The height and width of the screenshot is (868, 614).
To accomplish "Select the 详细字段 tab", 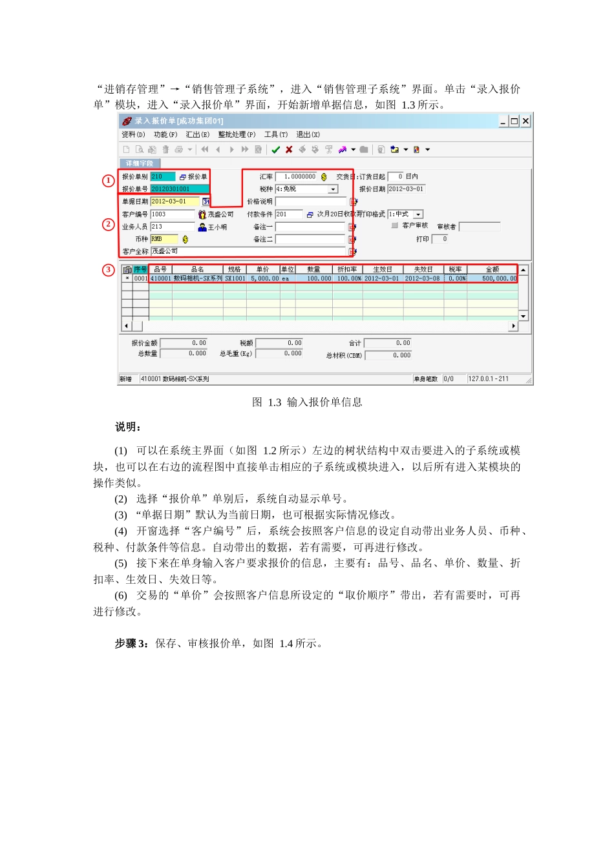I will (139, 163).
